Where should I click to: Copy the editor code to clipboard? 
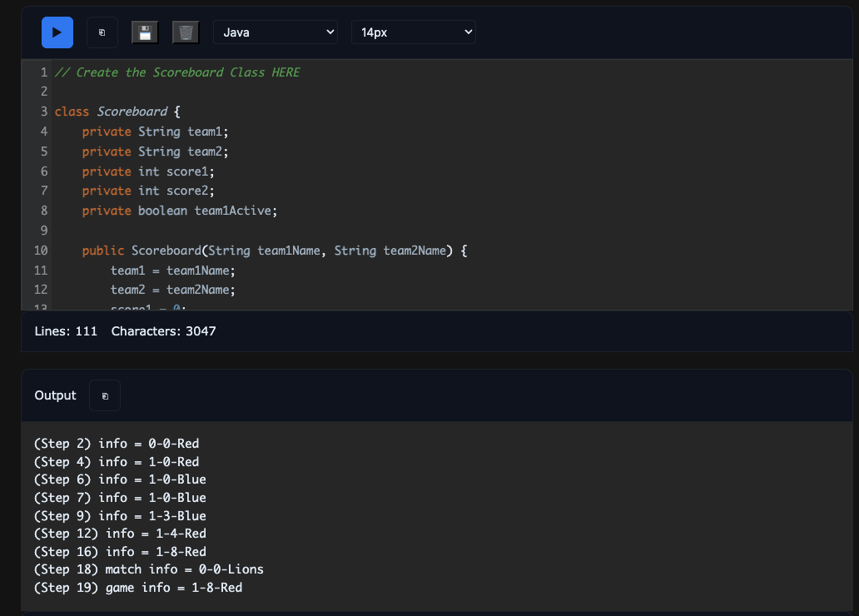coord(102,32)
